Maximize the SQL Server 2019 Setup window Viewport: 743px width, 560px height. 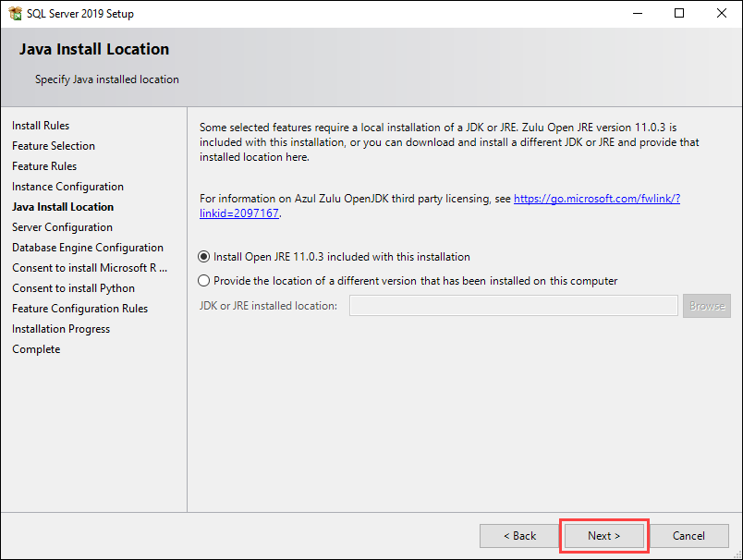pos(679,13)
